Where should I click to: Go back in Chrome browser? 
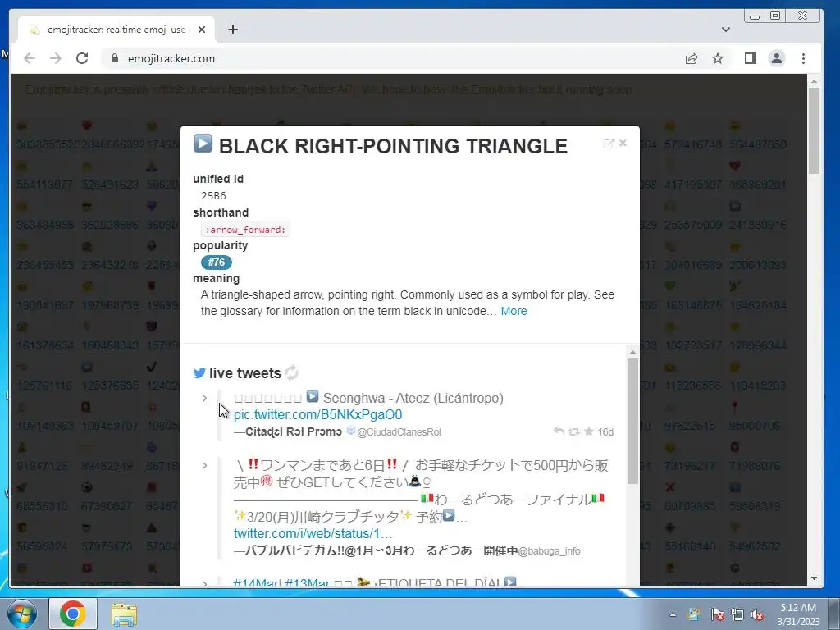[30, 58]
